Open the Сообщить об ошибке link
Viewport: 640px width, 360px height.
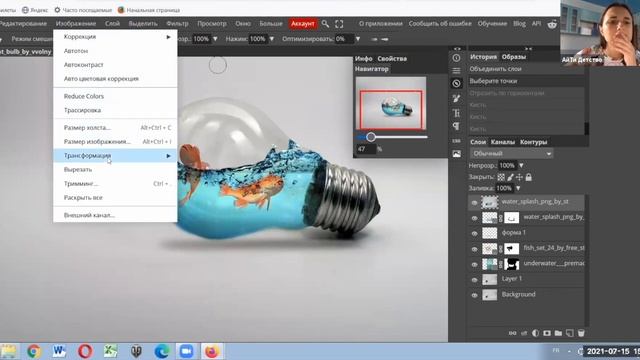tap(440, 24)
